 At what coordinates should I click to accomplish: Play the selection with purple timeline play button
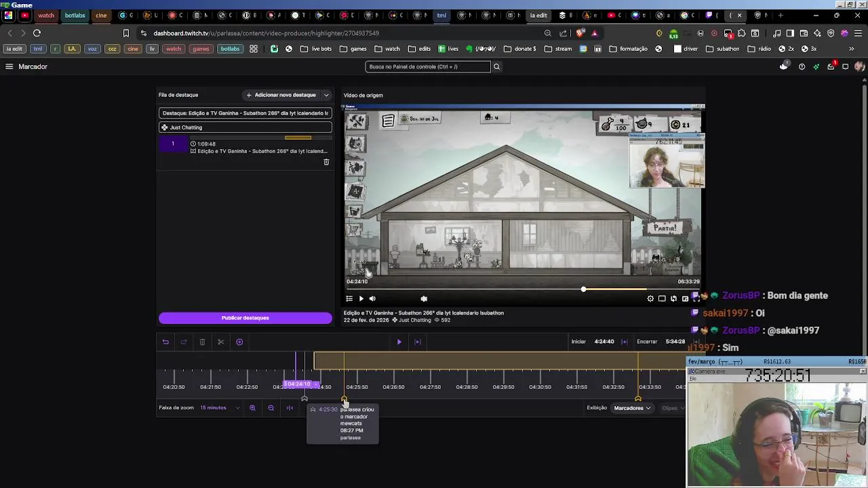(x=399, y=342)
